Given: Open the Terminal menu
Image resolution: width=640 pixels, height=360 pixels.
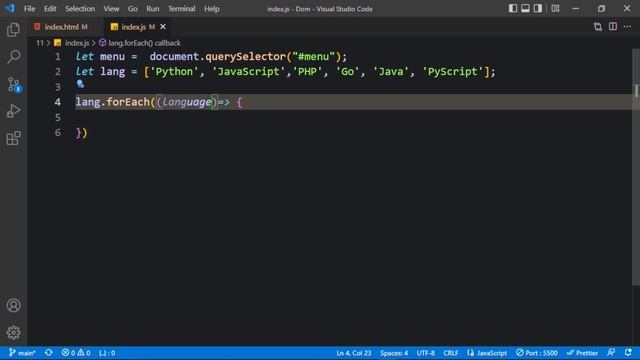Looking at the screenshot, I should pyautogui.click(x=182, y=9).
